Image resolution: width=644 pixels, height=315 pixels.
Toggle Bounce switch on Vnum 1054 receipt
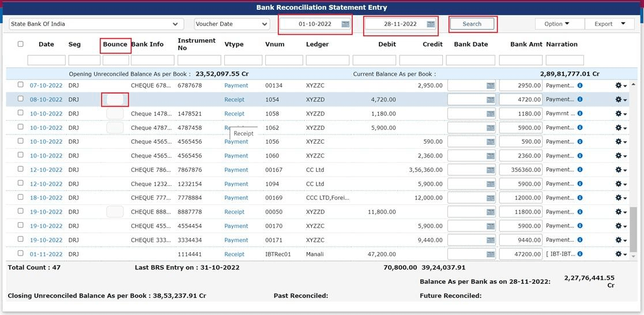[x=115, y=100]
